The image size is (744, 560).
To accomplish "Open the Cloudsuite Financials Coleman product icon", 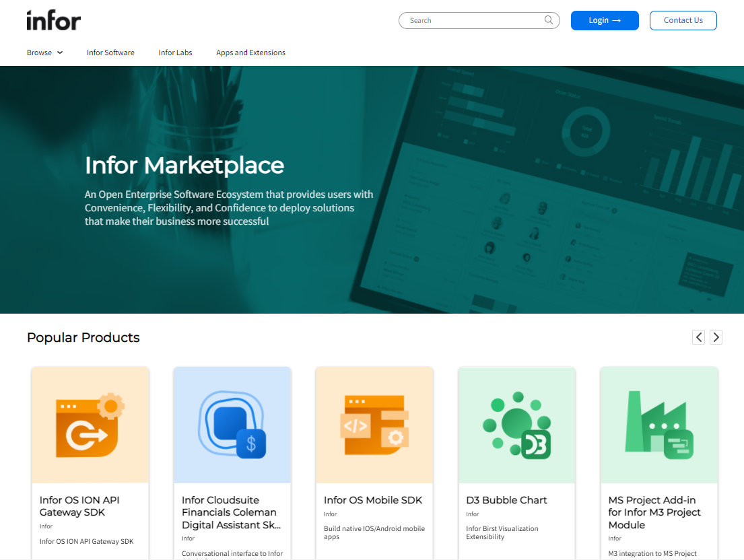I will pos(232,425).
